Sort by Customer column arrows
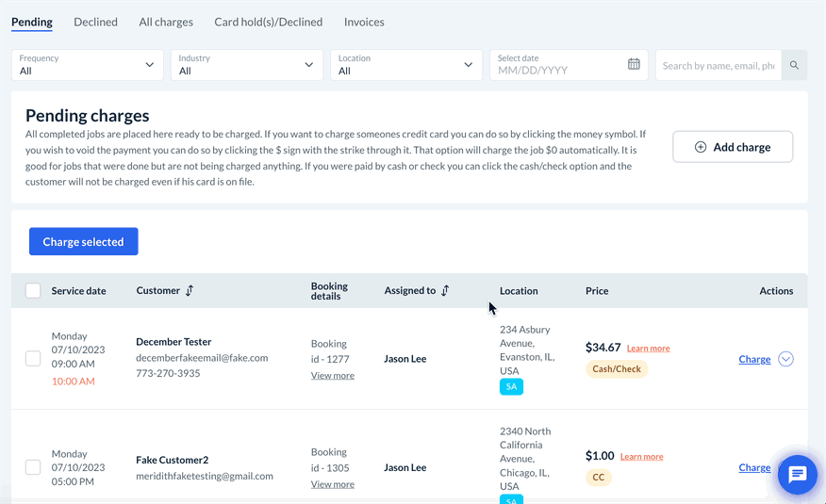This screenshot has height=504, width=826. tap(190, 291)
